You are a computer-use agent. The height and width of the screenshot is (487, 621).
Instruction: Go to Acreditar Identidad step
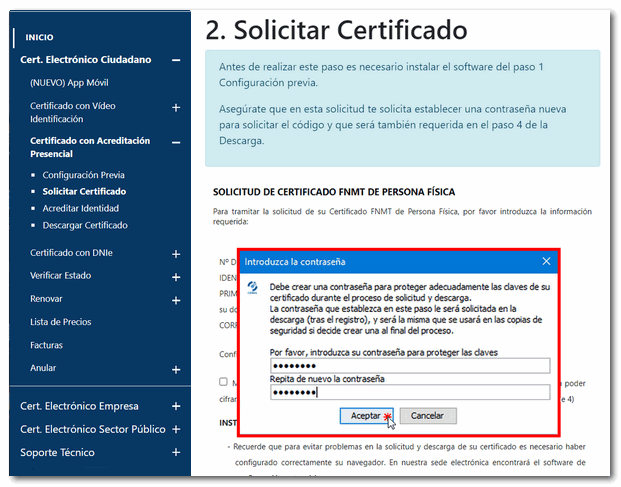tap(80, 208)
